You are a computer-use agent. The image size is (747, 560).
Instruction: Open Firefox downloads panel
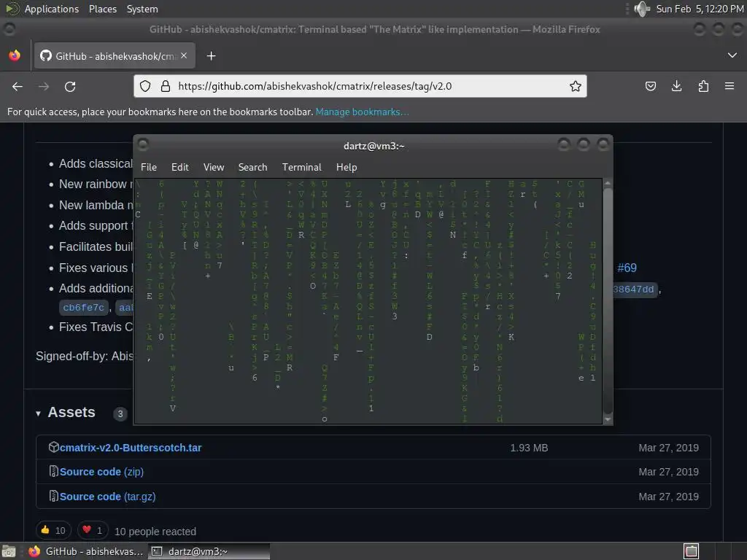coord(676,86)
